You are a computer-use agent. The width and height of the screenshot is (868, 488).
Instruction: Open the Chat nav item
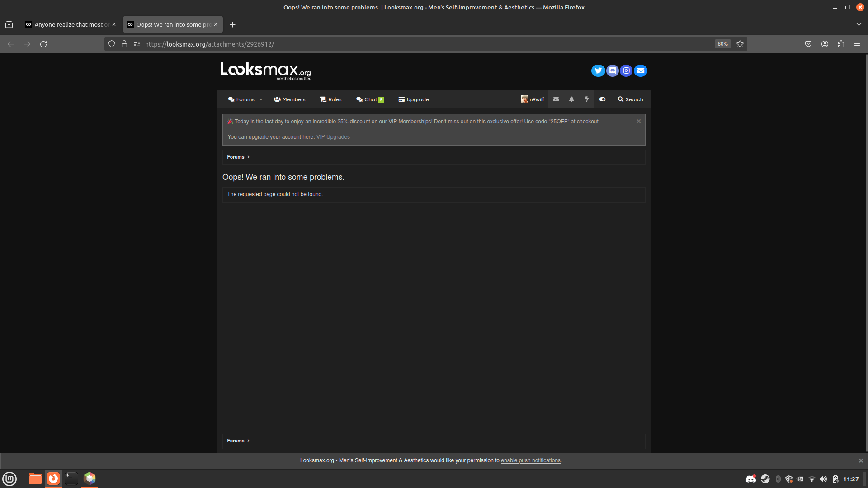pyautogui.click(x=370, y=99)
